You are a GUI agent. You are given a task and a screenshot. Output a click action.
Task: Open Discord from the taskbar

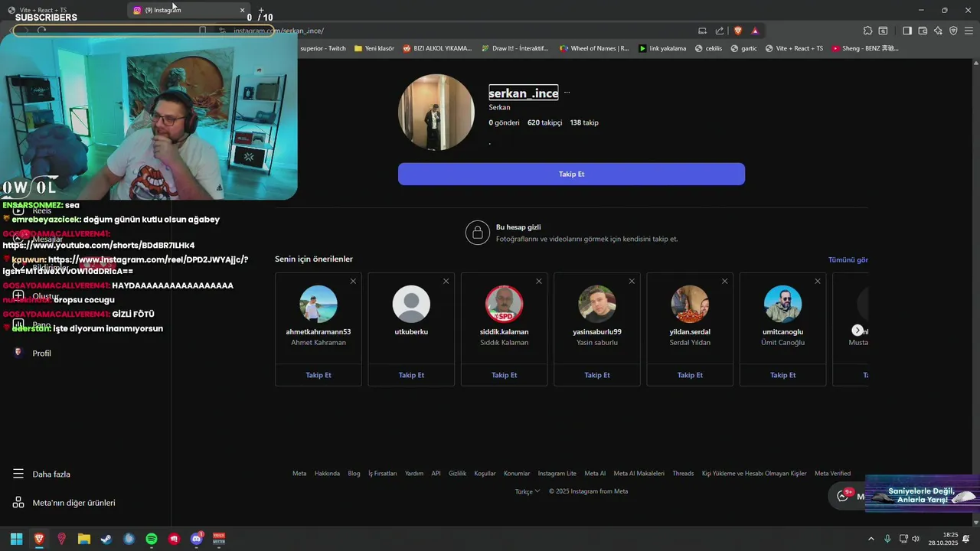[x=197, y=539]
